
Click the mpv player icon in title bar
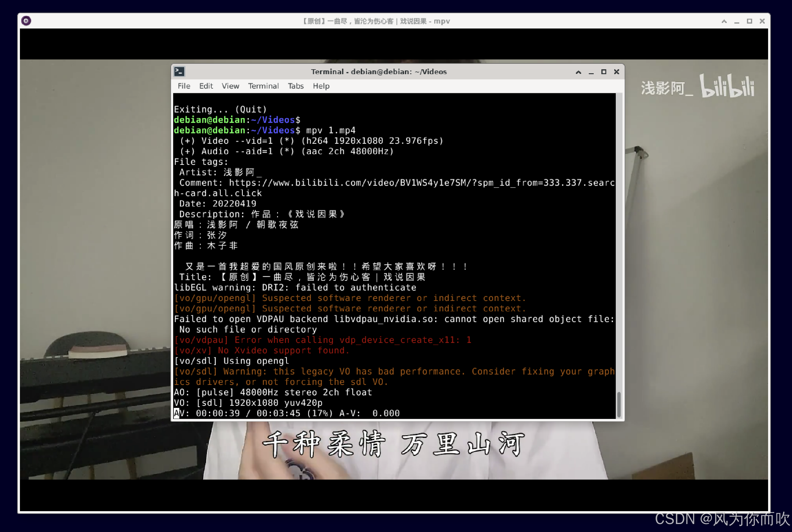pyautogui.click(x=26, y=21)
